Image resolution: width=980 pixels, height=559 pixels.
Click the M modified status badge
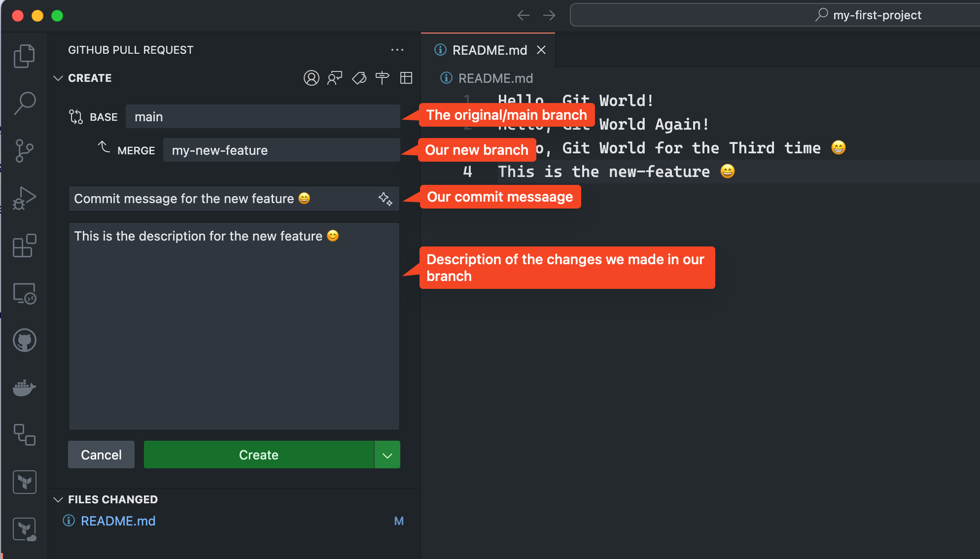pyautogui.click(x=399, y=521)
